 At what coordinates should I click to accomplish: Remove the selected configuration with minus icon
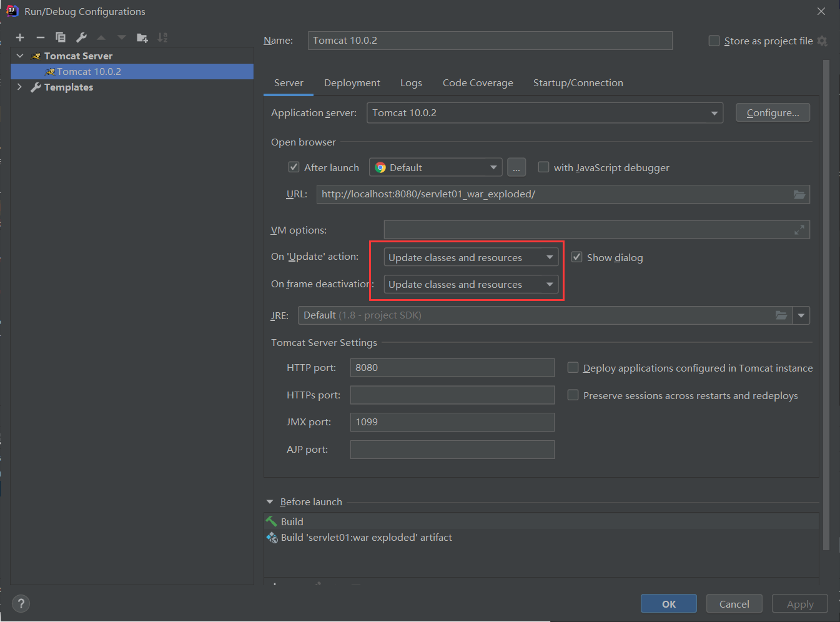41,37
